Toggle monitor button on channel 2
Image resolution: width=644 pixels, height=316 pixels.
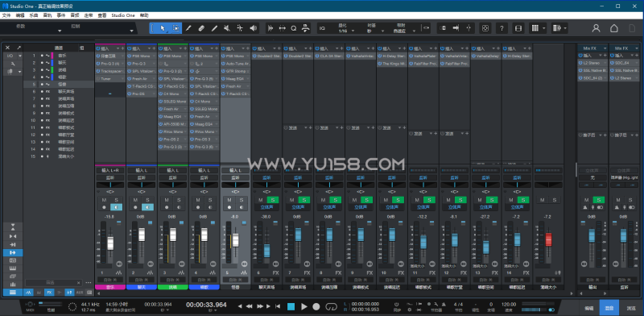[x=147, y=207]
